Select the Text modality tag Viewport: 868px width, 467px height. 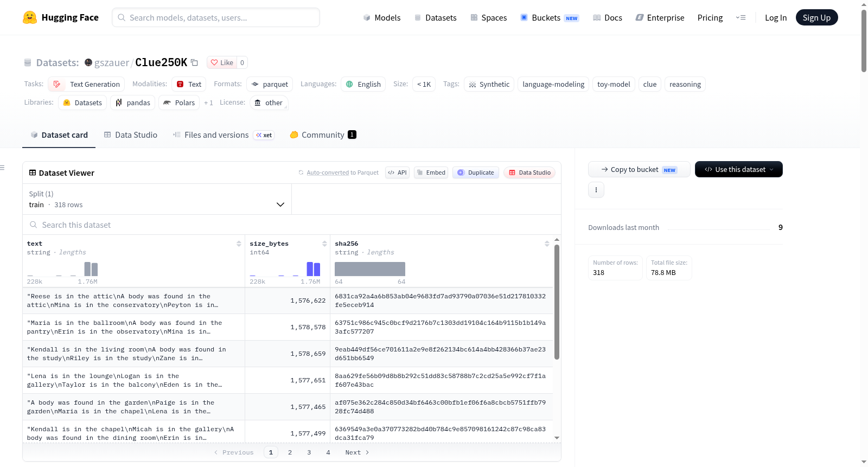tap(189, 84)
